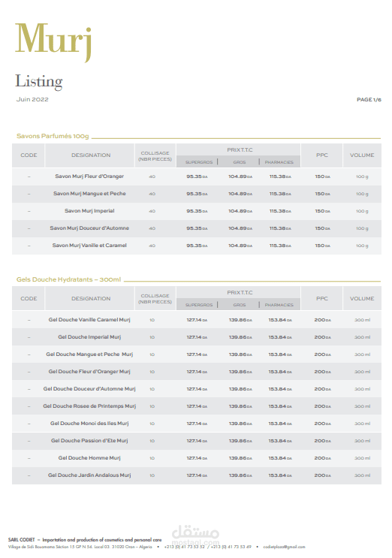The width and height of the screenshot is (392, 558).
Task: Click the "SARL CODIET" footer company line
Action: [x=85, y=540]
